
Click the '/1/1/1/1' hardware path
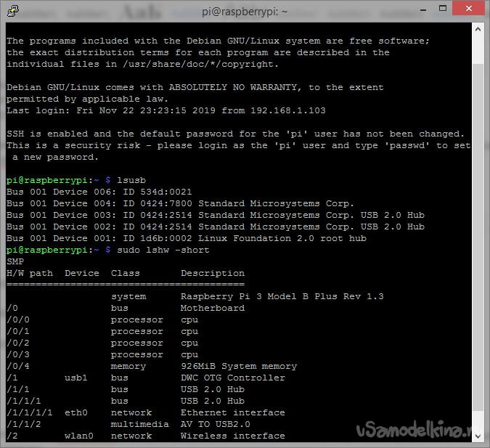pos(30,412)
